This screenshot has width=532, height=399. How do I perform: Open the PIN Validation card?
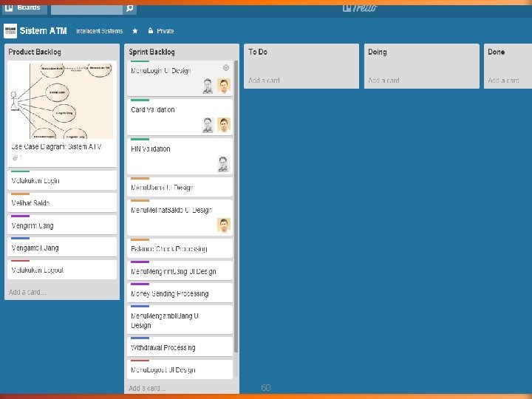(180, 156)
